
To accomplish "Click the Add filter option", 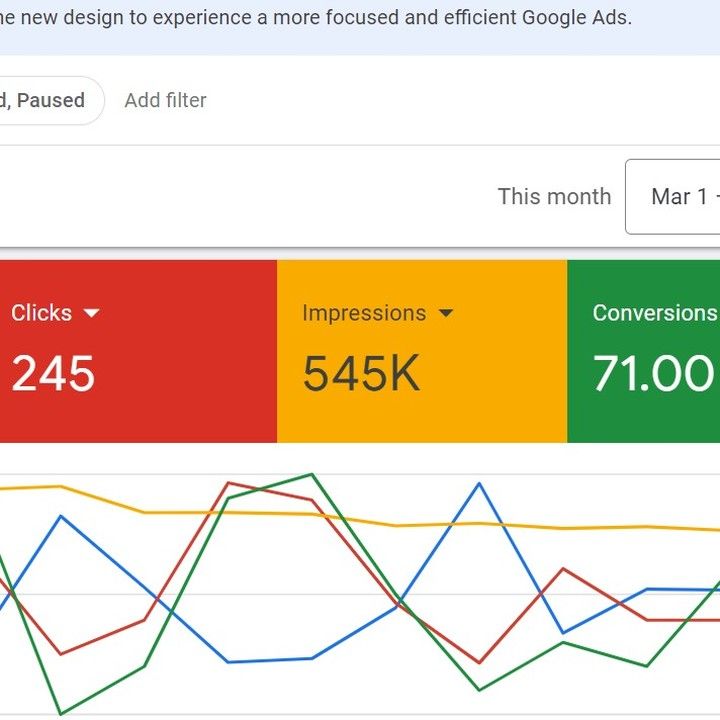I will (x=165, y=100).
